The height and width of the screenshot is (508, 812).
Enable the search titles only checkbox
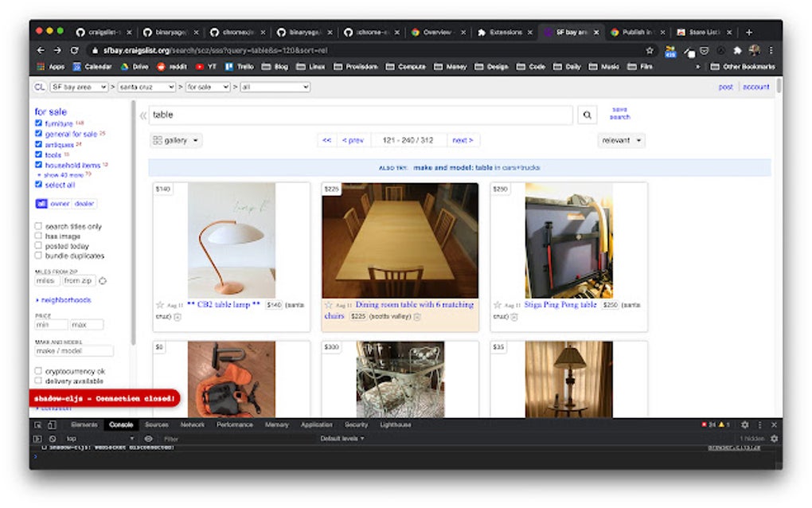coord(37,225)
